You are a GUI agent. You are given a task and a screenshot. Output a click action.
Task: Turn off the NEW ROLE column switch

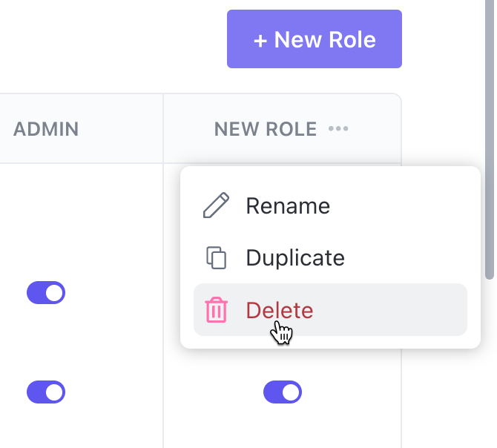click(283, 392)
